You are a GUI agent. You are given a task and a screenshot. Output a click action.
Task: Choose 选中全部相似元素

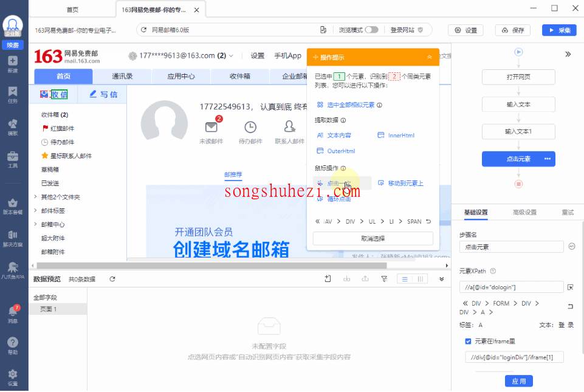click(349, 105)
